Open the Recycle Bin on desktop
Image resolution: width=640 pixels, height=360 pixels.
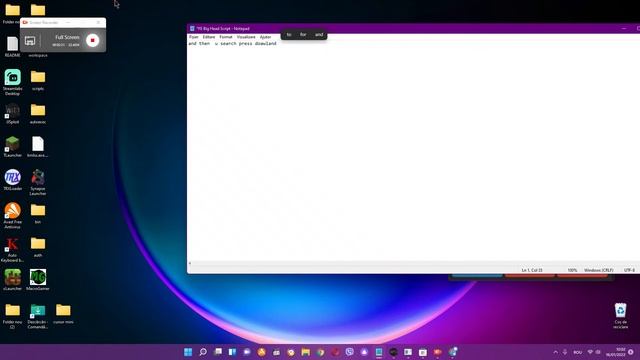tap(620, 315)
